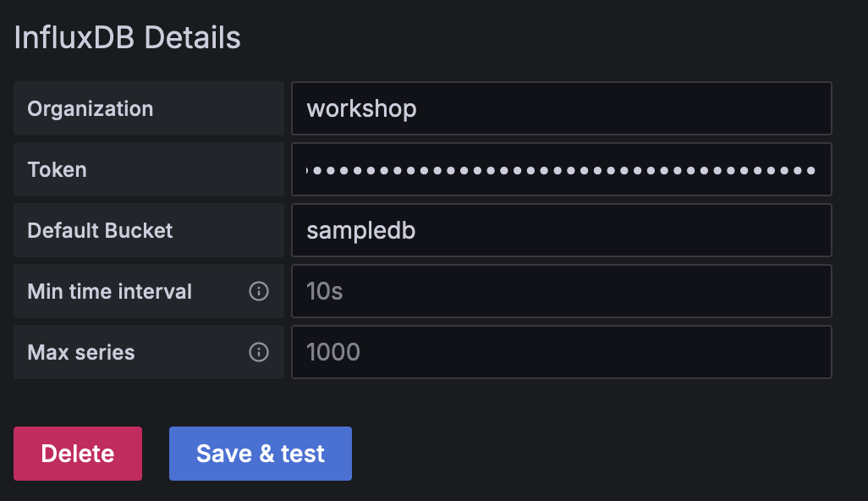Click the info icon beside Min time interval

(259, 291)
